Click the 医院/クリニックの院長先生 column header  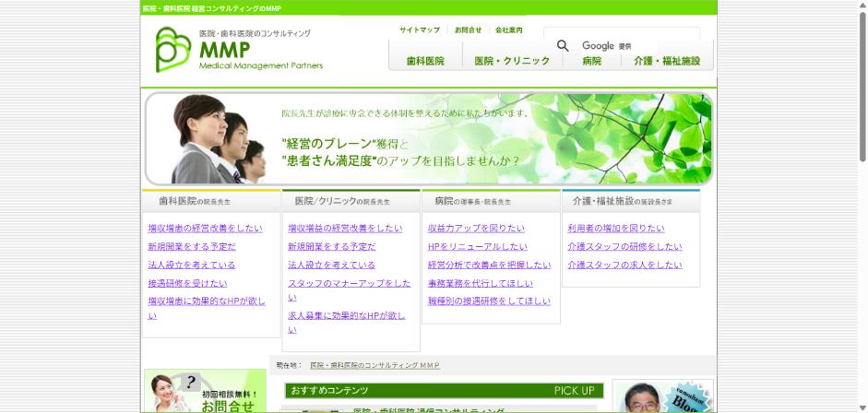click(351, 201)
